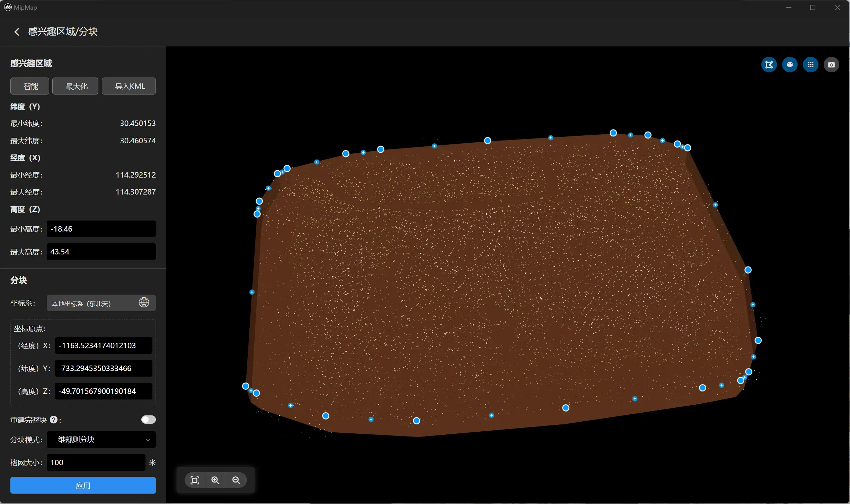The width and height of the screenshot is (850, 504).
Task: Click the globe icon in the coordinate system field
Action: click(x=144, y=303)
